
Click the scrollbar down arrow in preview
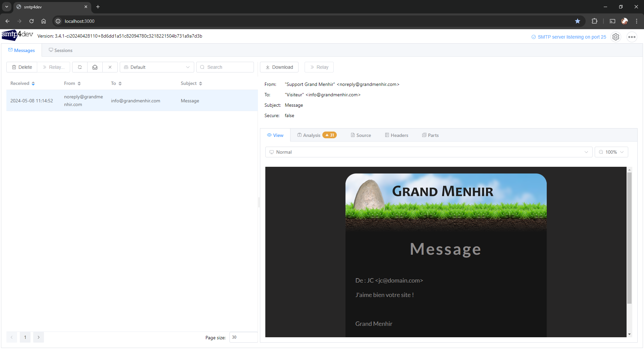click(629, 334)
